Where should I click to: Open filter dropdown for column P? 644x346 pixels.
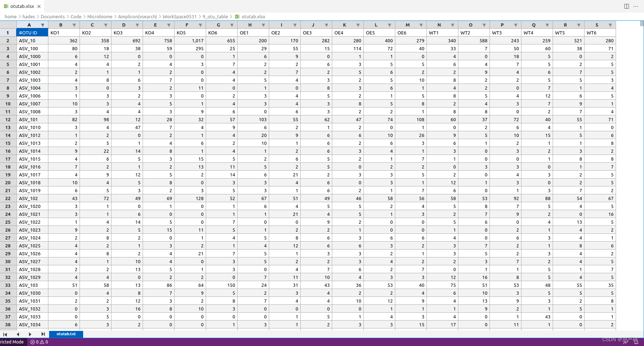coord(516,25)
